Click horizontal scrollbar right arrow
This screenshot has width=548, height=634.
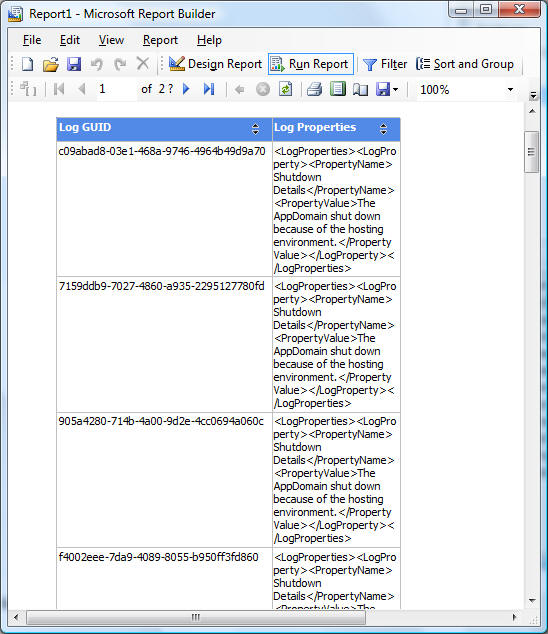click(x=514, y=617)
